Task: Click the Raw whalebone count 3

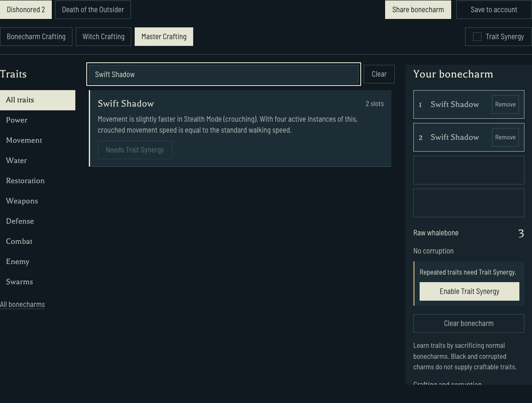Action: tap(521, 233)
